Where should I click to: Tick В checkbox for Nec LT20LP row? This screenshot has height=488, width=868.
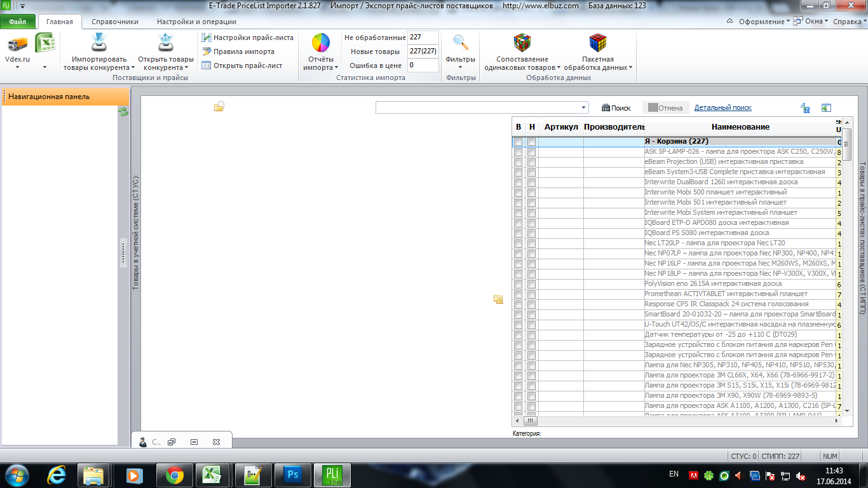(x=518, y=243)
